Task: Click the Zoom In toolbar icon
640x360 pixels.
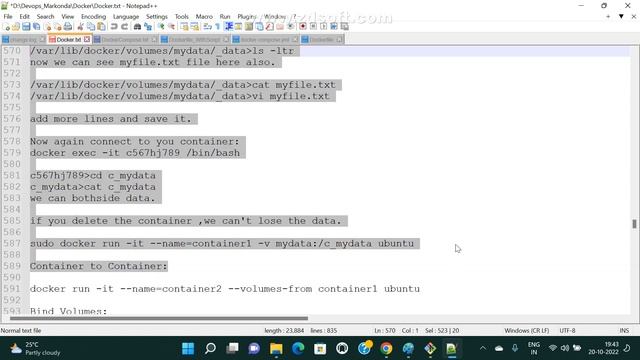Action: 161,27
